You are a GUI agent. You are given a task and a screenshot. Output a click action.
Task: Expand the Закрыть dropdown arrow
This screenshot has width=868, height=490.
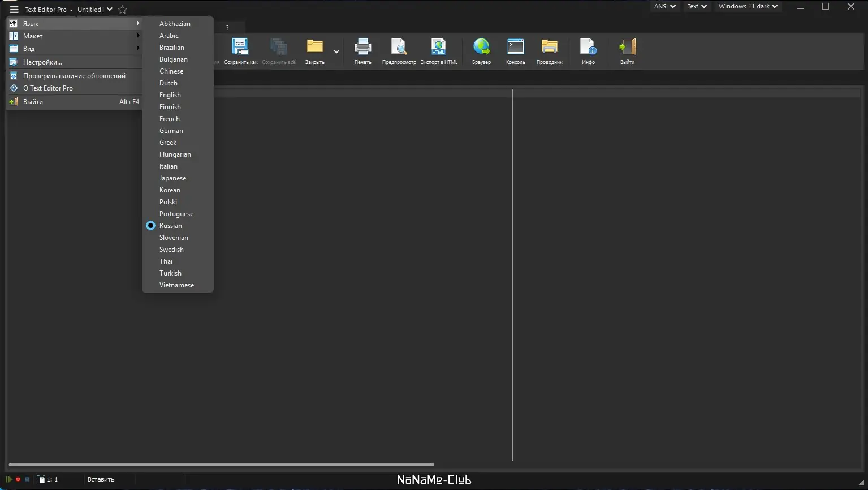coord(336,51)
